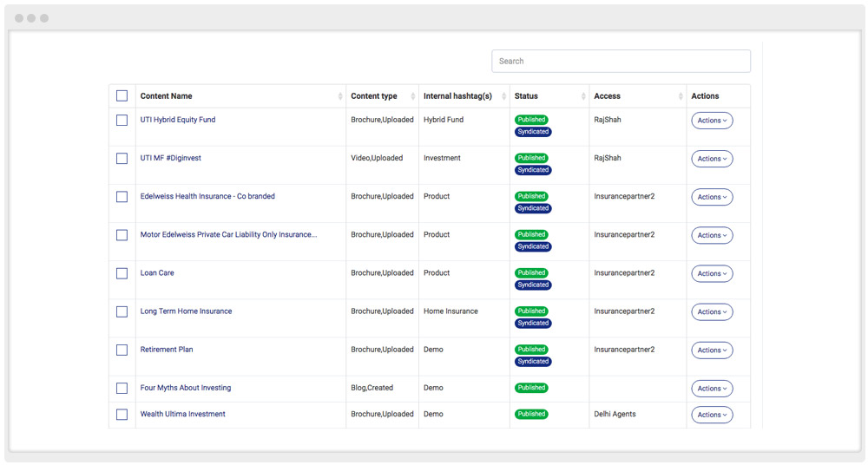Click Syndicated badge for Retirement Plan
The height and width of the screenshot is (465, 868).
pos(533,362)
